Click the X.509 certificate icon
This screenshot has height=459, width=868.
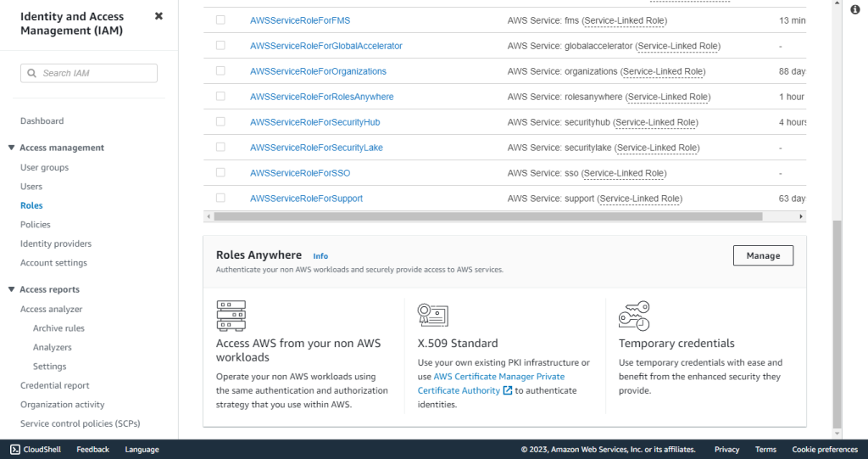point(433,315)
